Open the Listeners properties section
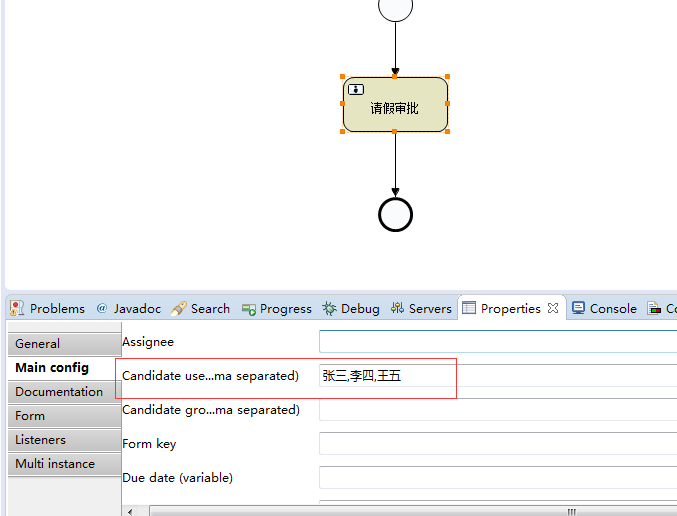The image size is (677, 516). click(64, 440)
